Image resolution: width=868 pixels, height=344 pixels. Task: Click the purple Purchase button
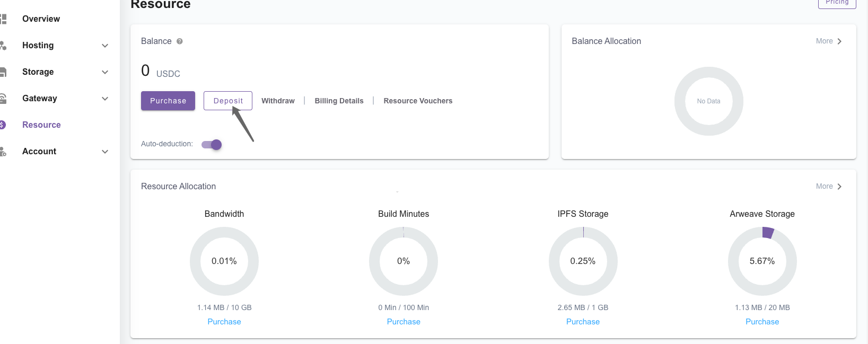(x=168, y=101)
